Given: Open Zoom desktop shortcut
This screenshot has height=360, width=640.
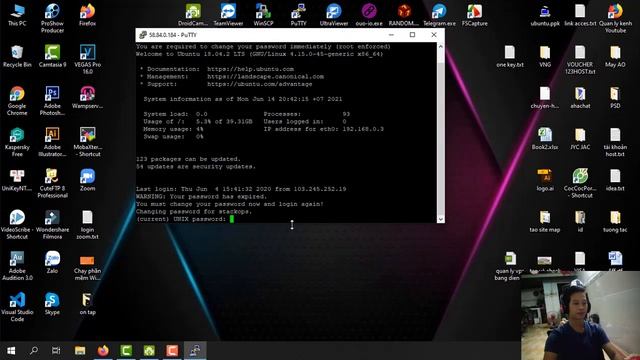Looking at the screenshot, I should pyautogui.click(x=87, y=180).
